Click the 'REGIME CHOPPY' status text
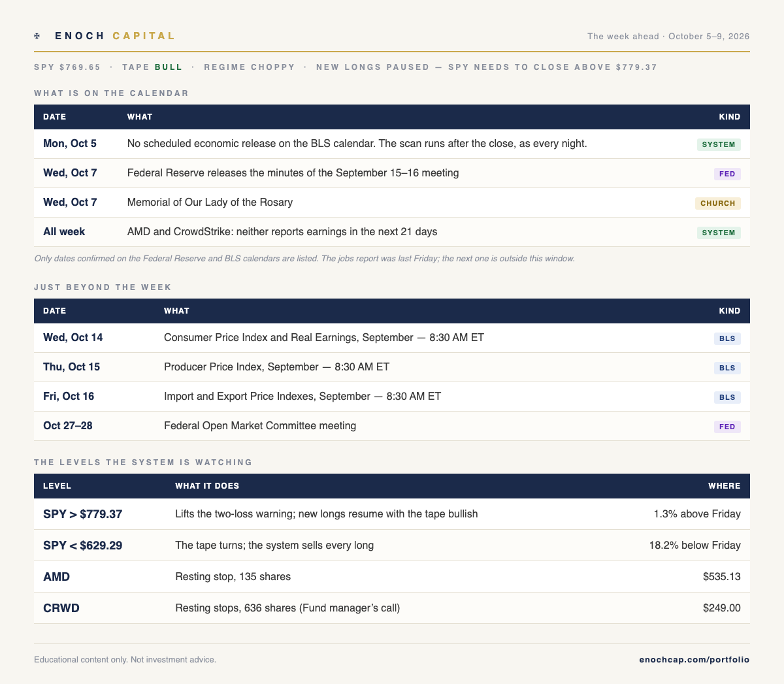 coord(250,67)
